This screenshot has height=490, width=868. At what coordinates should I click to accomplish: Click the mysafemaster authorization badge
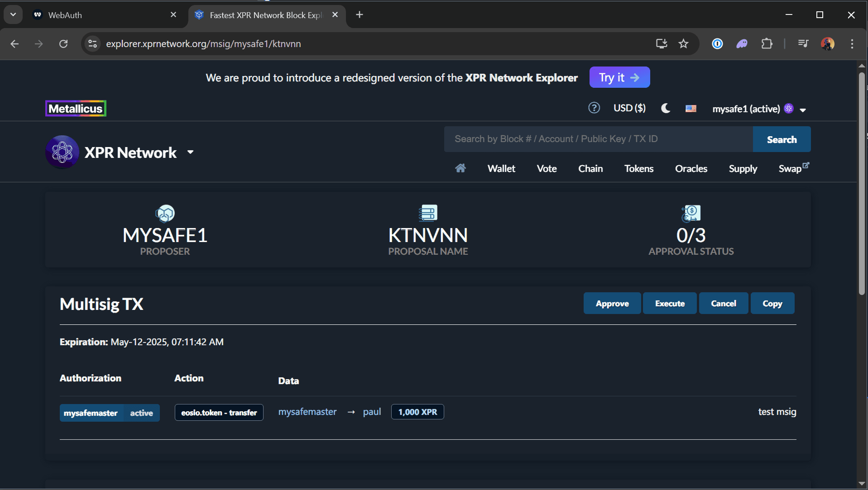click(x=91, y=413)
